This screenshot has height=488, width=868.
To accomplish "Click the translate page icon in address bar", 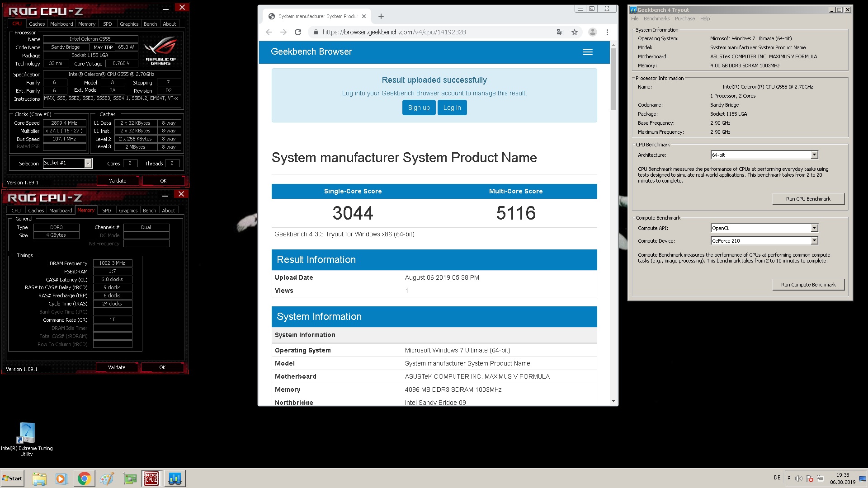I will click(x=560, y=32).
